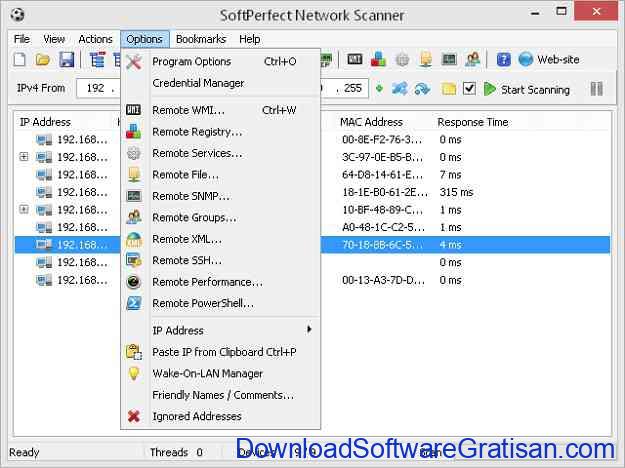Select Remote Groups... menu entry

(220, 218)
